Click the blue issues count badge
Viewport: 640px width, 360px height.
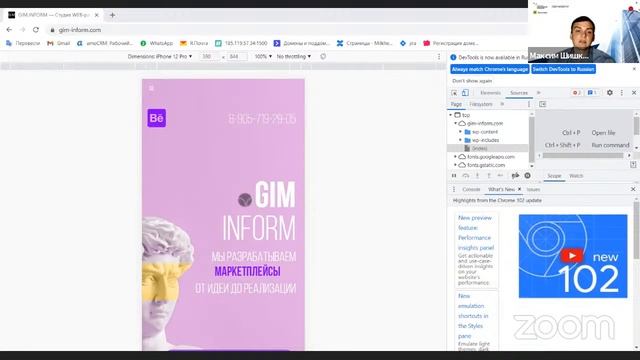[x=592, y=93]
